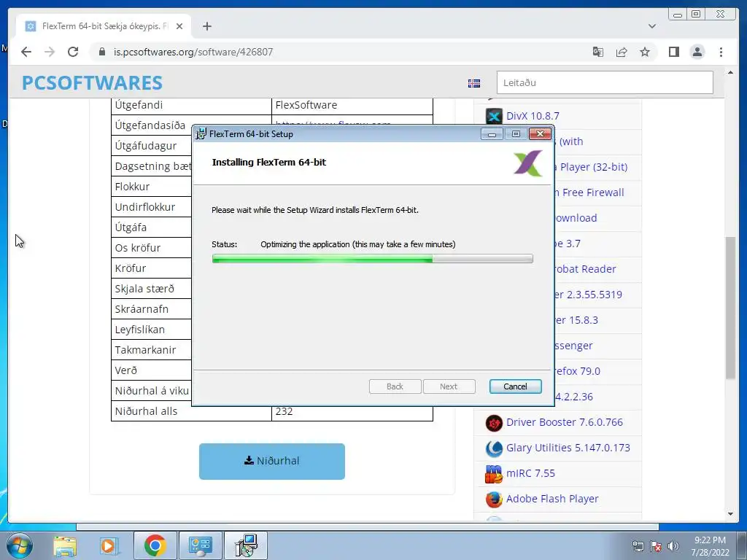This screenshot has width=747, height=560.
Task: Click the scrollbar up arrow
Action: pos(731,72)
